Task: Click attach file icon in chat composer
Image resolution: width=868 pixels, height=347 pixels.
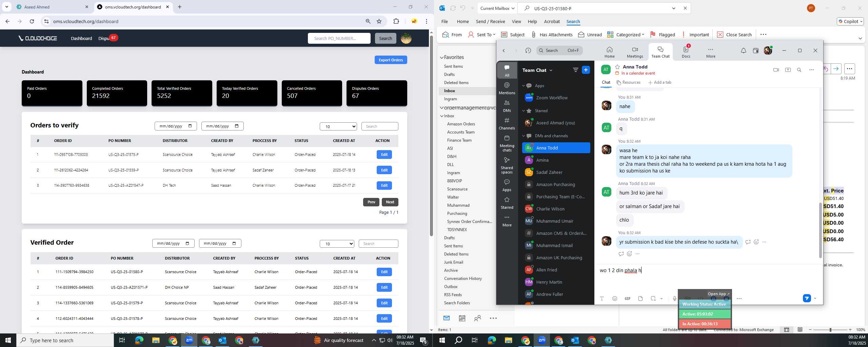Action: [x=640, y=299]
